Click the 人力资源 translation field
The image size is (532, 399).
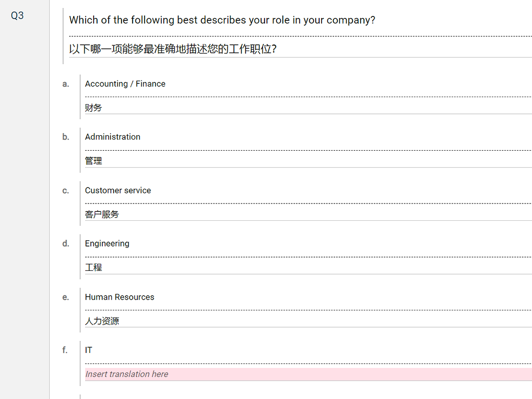point(102,321)
